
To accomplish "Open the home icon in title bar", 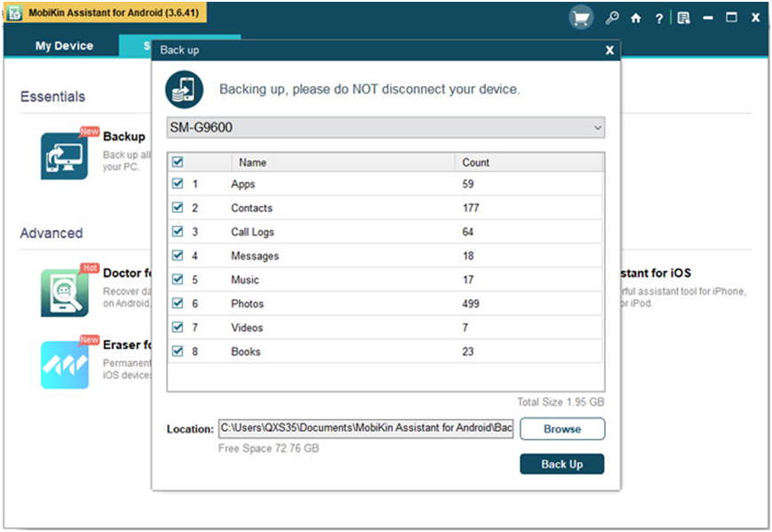I will tap(635, 18).
